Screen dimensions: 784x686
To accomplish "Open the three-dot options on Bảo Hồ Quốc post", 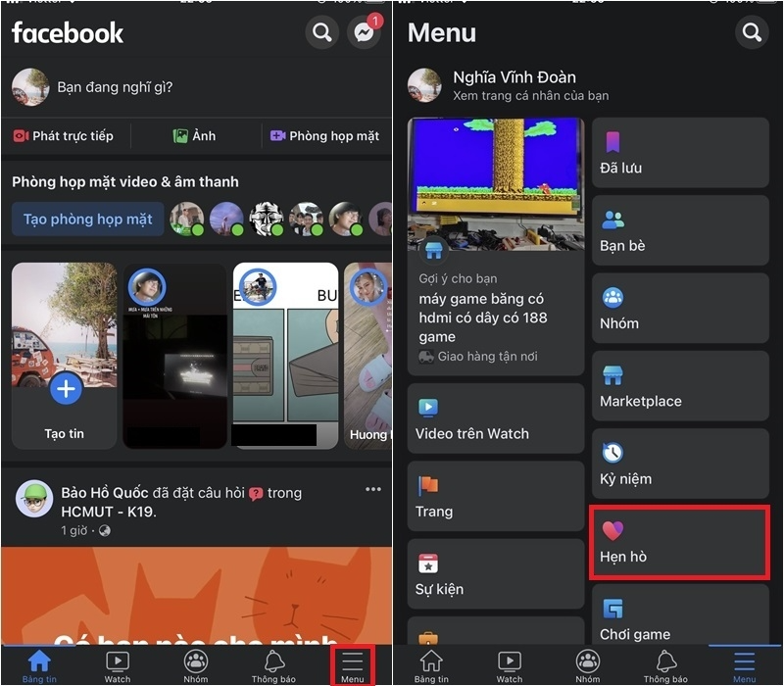I will pos(373,489).
